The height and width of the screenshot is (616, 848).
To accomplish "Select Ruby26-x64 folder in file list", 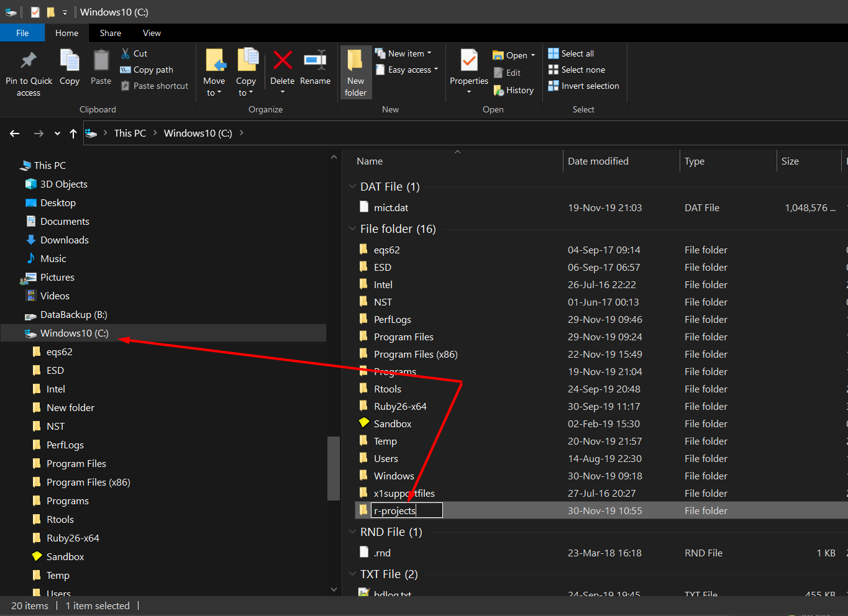I will [400, 406].
